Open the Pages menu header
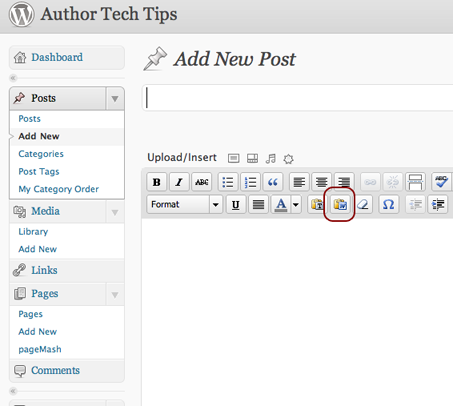The height and width of the screenshot is (406, 453). click(58, 294)
